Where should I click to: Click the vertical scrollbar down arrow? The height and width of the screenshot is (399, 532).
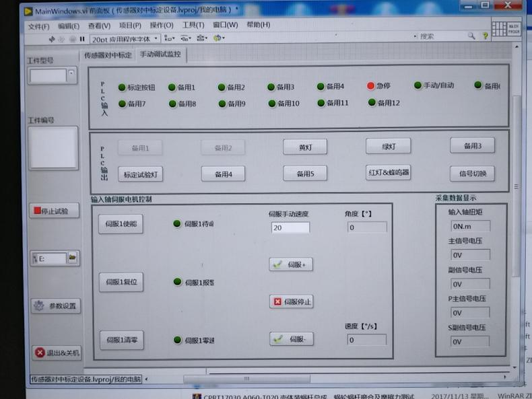coord(514,367)
